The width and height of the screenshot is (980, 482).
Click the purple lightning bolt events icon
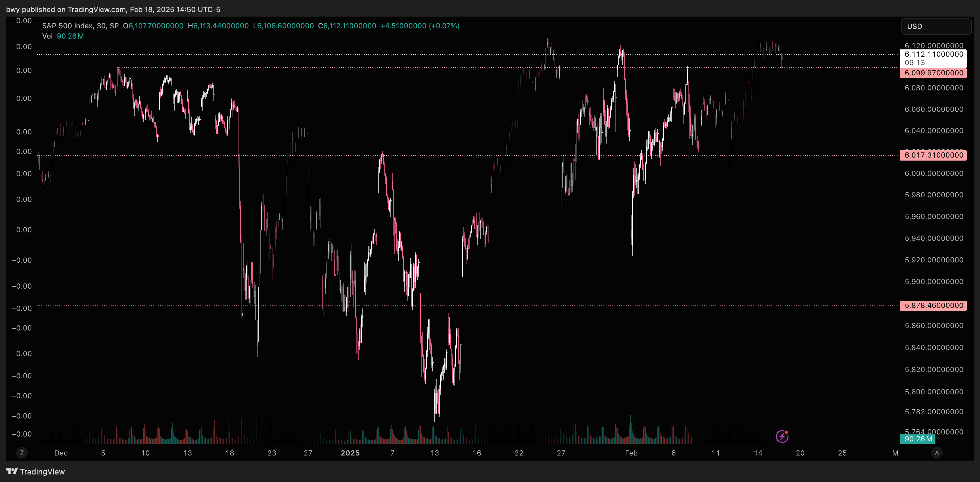pyautogui.click(x=782, y=436)
